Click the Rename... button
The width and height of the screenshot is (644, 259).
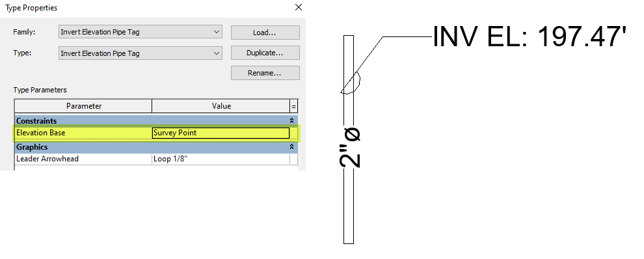tap(265, 73)
